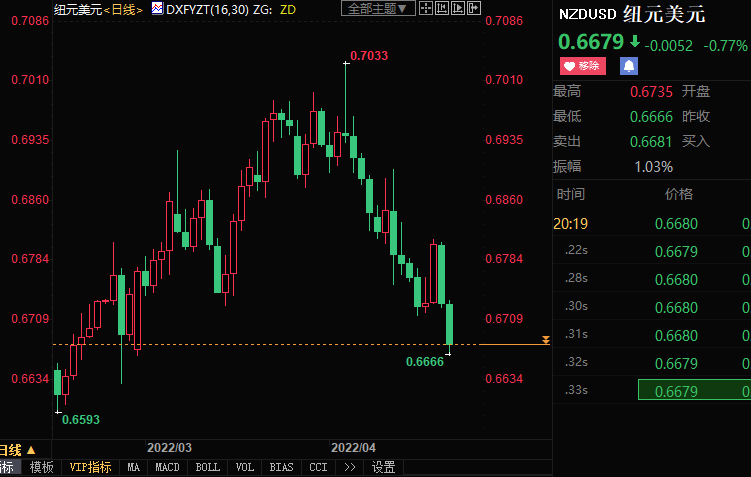The image size is (751, 477).
Task: Open the 日线 period selector in chart title
Action: point(123,9)
